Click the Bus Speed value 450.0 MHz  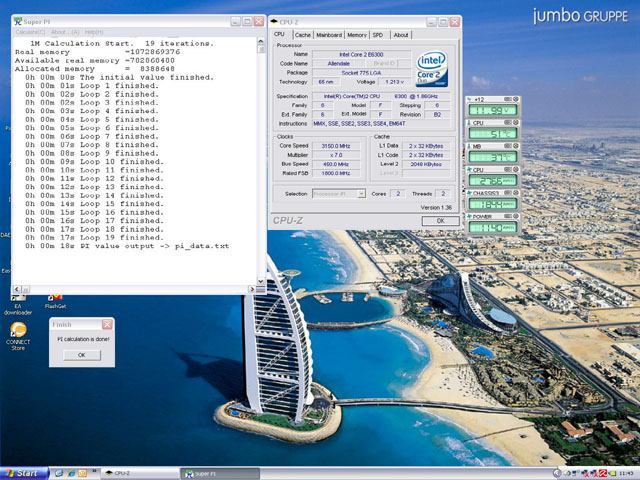(x=336, y=164)
